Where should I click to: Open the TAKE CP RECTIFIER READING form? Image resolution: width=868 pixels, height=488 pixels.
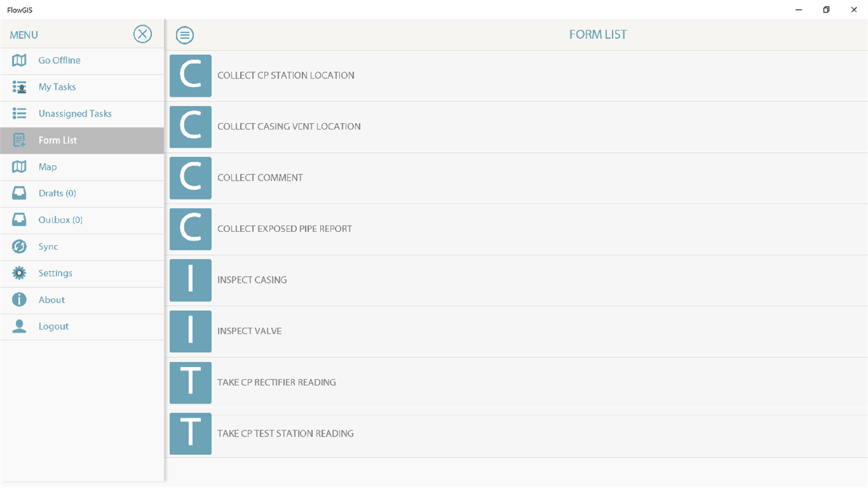coord(517,383)
